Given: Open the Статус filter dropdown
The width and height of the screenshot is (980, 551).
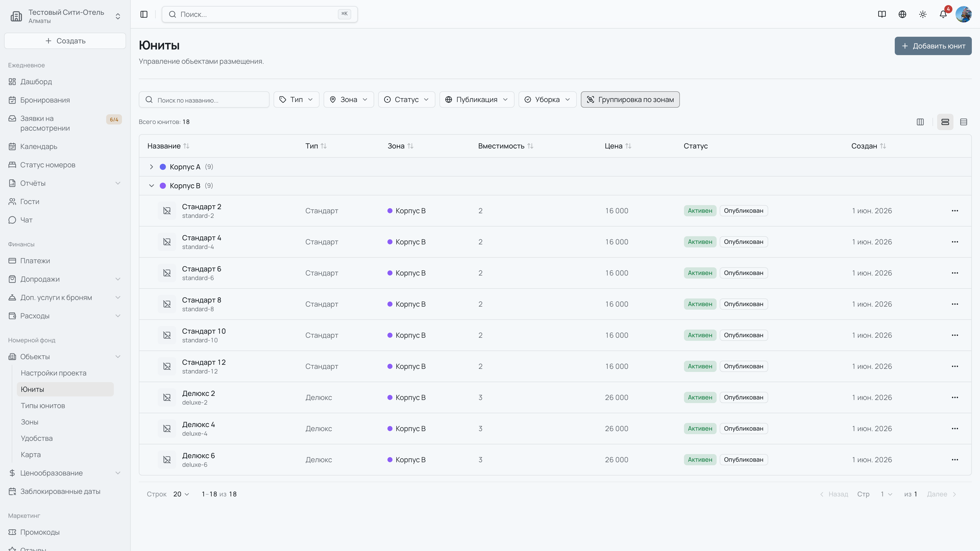Looking at the screenshot, I should pos(406,100).
